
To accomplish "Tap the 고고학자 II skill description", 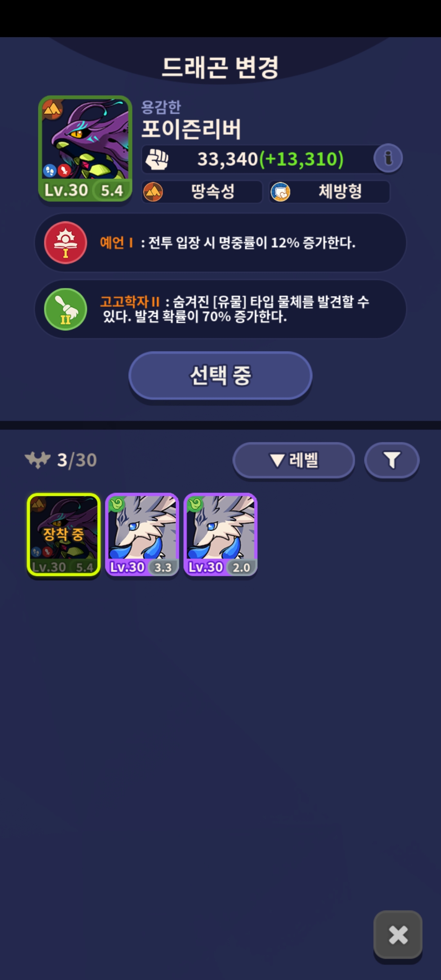I will coord(234,309).
